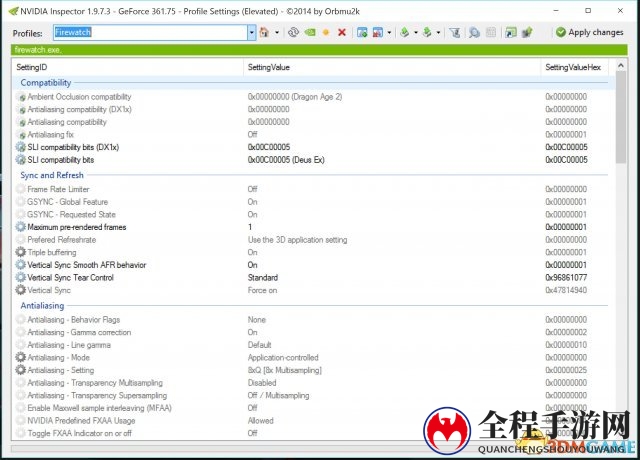Create a new profile with sun icon
The width and height of the screenshot is (640, 460).
(326, 32)
